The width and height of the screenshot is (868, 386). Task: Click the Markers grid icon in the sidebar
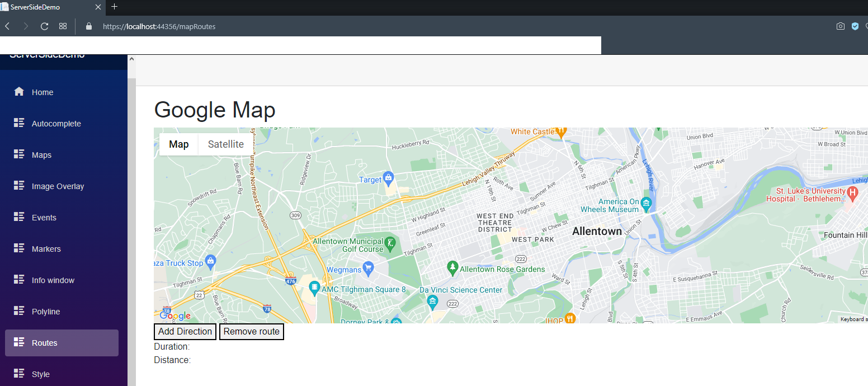(x=20, y=248)
